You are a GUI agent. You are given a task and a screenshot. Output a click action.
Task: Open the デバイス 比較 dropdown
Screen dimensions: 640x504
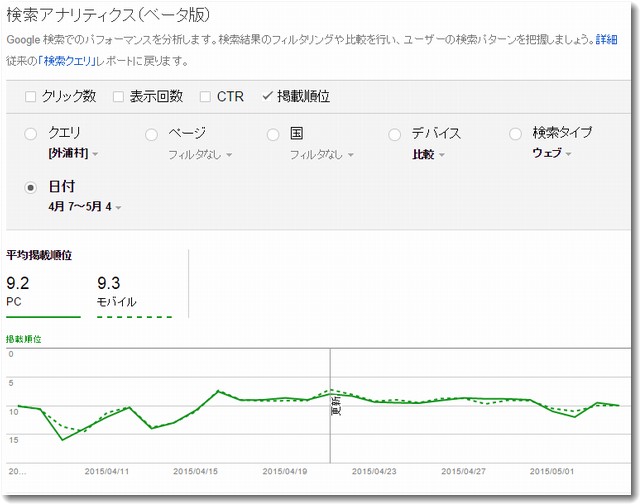click(428, 155)
